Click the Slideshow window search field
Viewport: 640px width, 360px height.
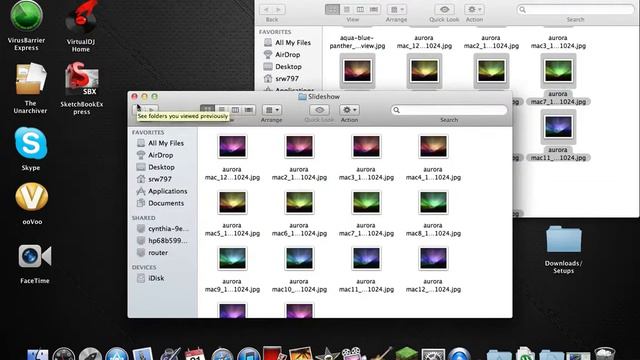coord(449,110)
